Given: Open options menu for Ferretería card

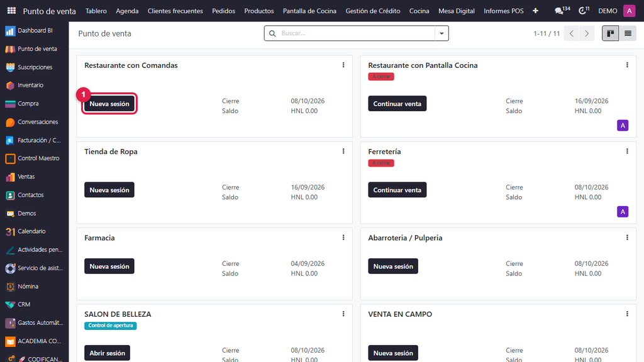Looking at the screenshot, I should pos(627,151).
